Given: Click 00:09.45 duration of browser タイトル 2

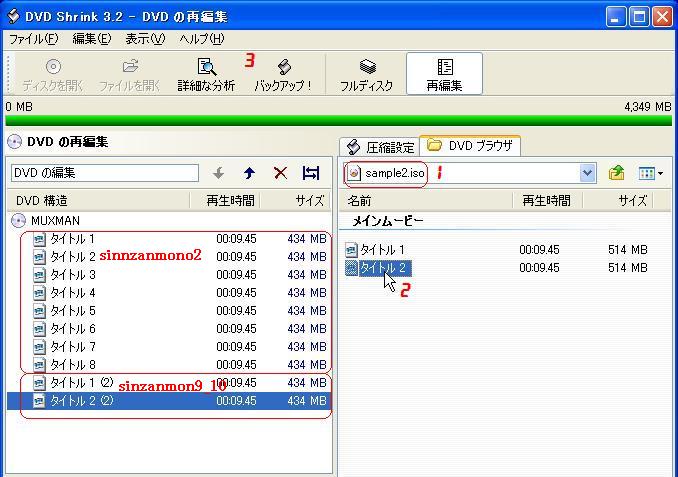Looking at the screenshot, I should pos(539,268).
